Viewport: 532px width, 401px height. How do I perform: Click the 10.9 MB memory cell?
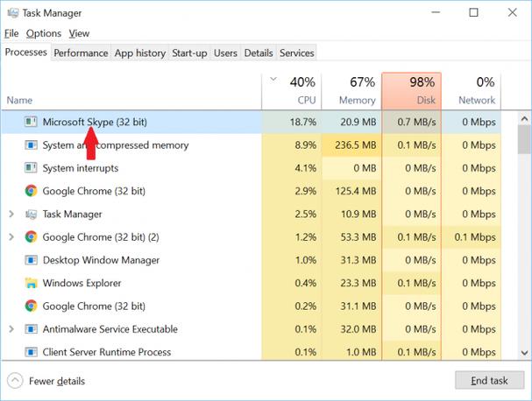click(x=351, y=215)
